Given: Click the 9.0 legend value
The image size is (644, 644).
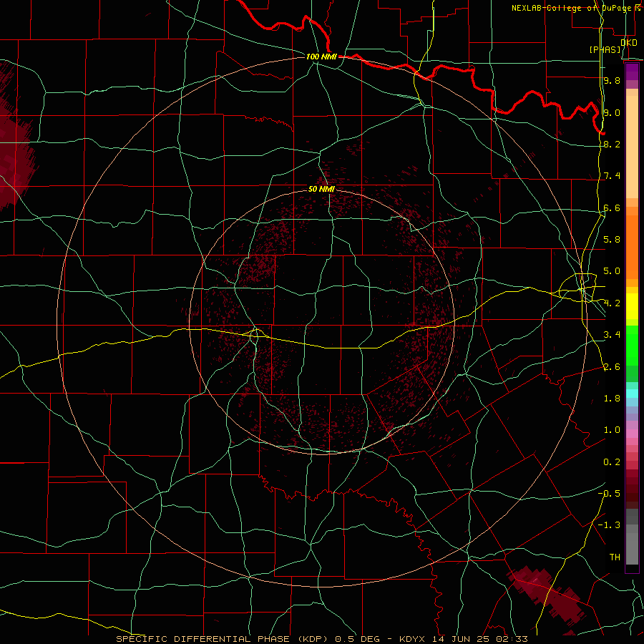Looking at the screenshot, I should [x=612, y=112].
